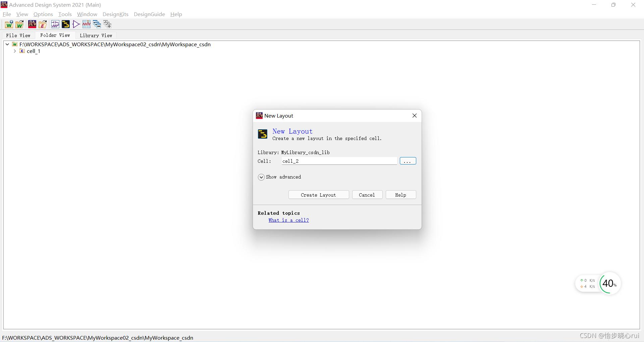Image resolution: width=644 pixels, height=342 pixels.
Task: Click the Help button in dialog
Action: click(400, 195)
